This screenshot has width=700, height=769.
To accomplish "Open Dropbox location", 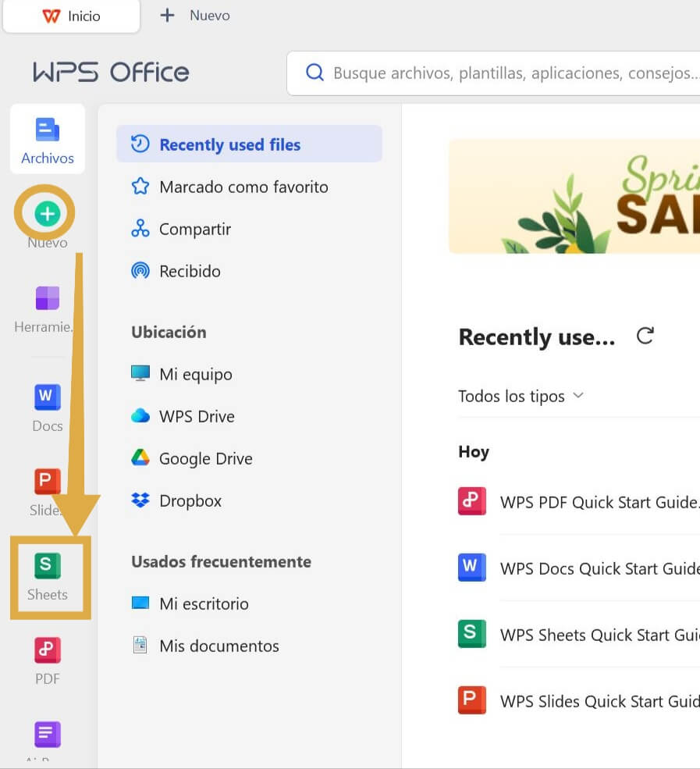I will [249, 500].
